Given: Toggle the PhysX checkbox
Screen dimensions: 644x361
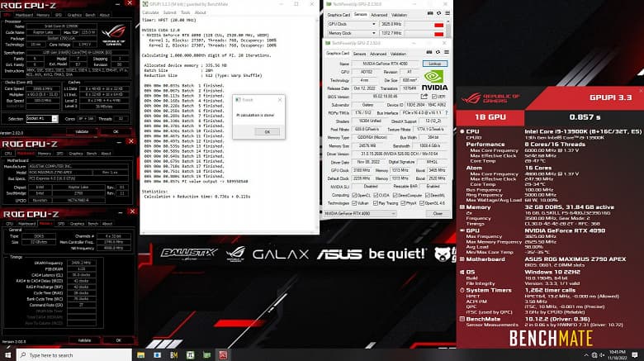Looking at the screenshot, I should pyautogui.click(x=403, y=203).
